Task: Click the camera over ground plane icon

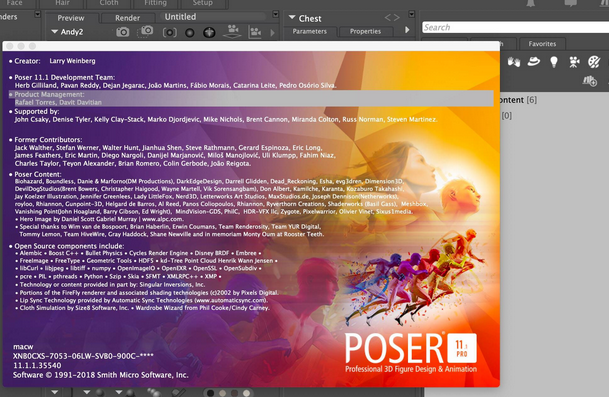Action: [233, 31]
